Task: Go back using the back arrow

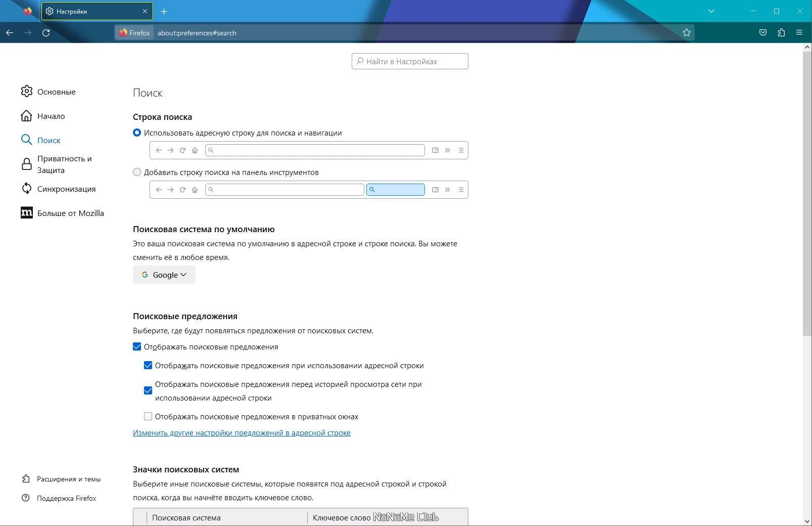Action: (x=10, y=33)
